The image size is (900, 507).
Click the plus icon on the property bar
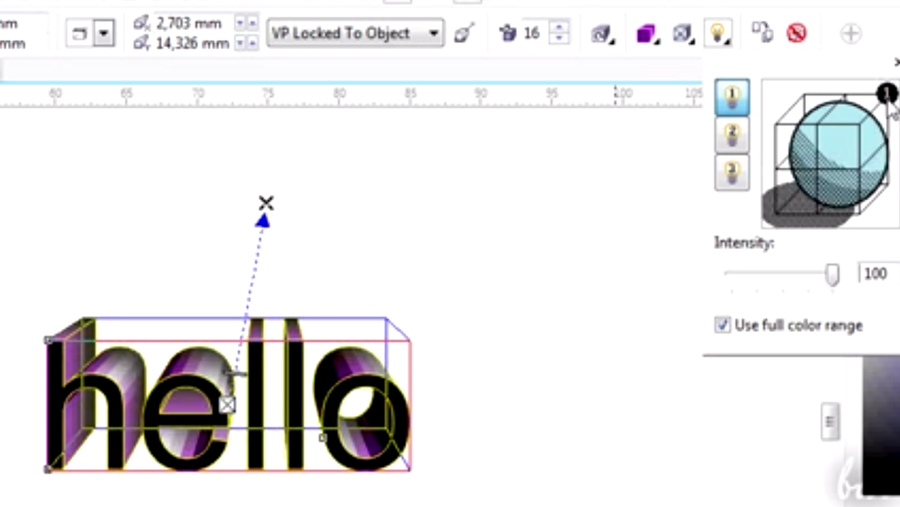click(851, 33)
